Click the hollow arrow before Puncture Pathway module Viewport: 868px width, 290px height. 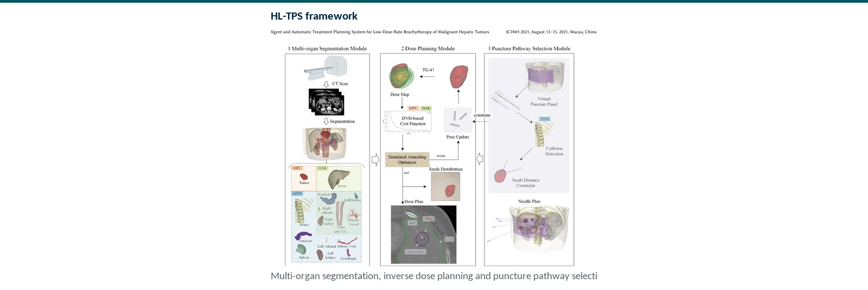coord(480,159)
